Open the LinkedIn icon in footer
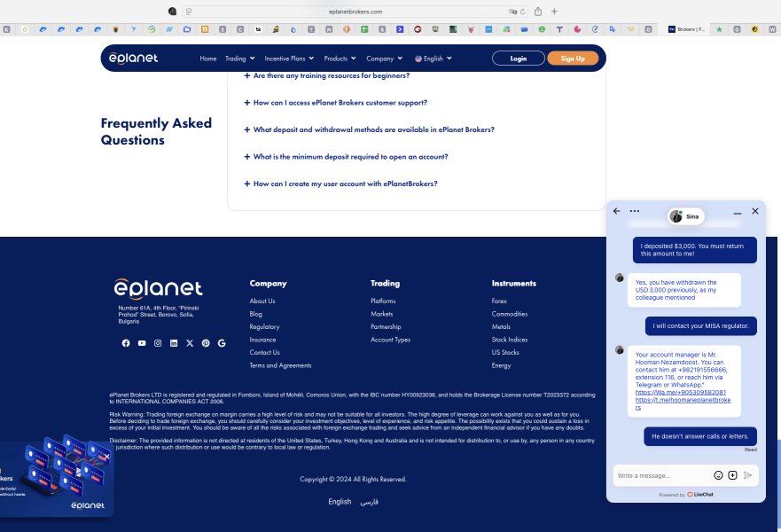 click(174, 343)
